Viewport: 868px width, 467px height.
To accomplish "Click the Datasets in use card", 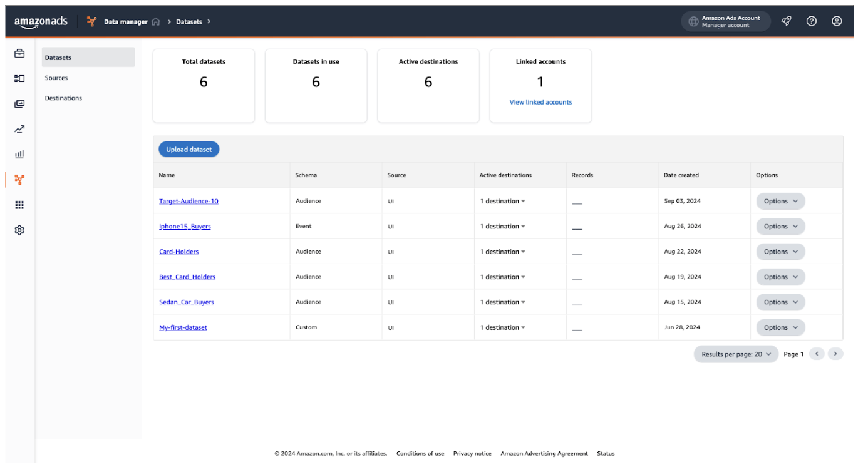I will coord(316,86).
